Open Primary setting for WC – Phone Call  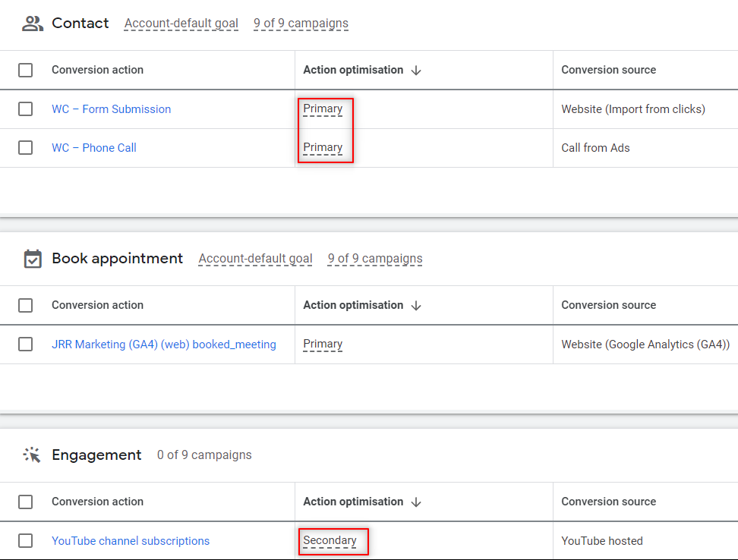(323, 148)
